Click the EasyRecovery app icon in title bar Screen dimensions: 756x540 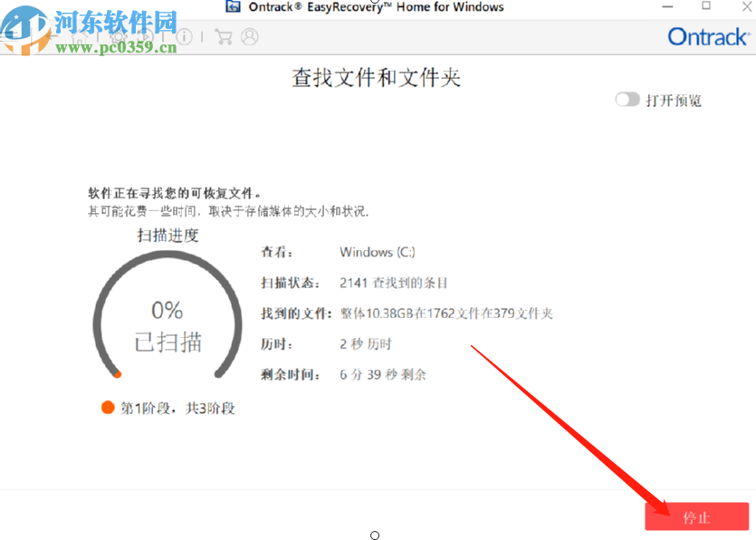coord(234,6)
